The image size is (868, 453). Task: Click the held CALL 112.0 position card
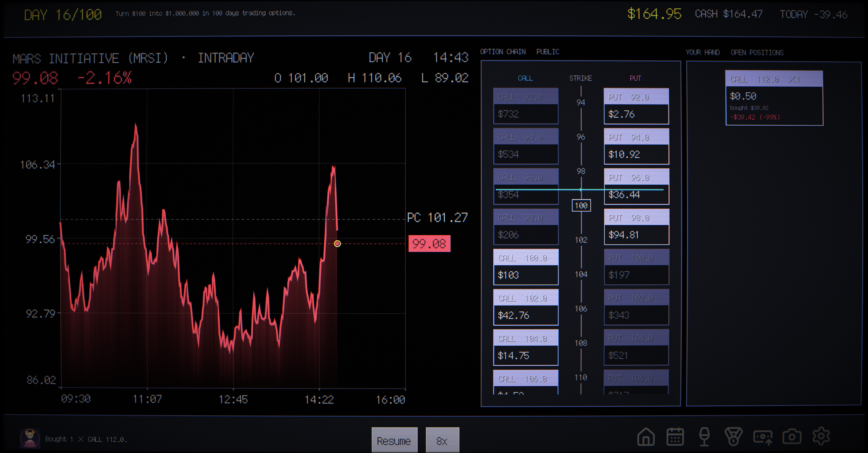774,98
